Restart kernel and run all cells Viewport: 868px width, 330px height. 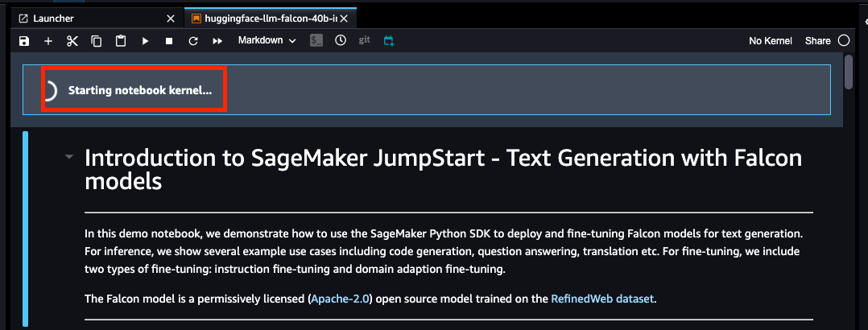click(x=217, y=41)
